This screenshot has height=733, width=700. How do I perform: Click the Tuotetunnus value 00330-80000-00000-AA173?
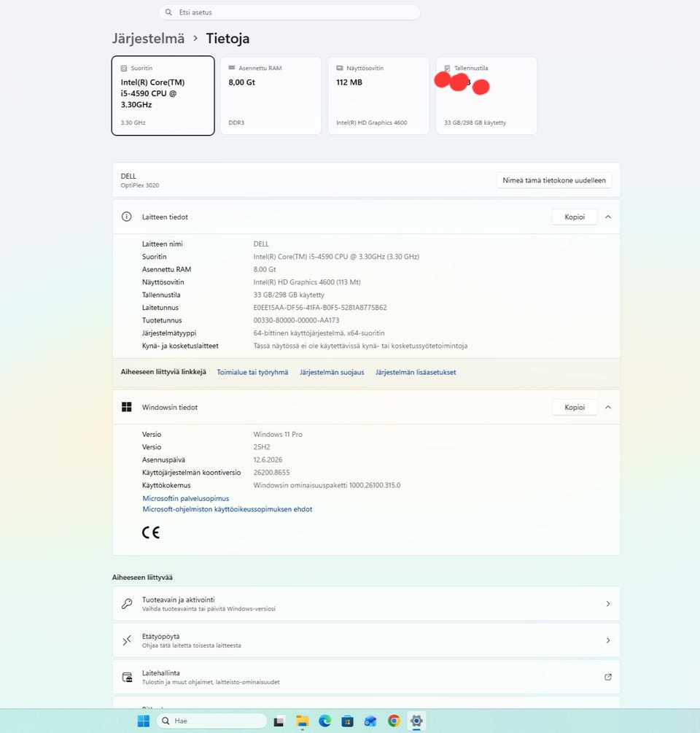tap(296, 320)
